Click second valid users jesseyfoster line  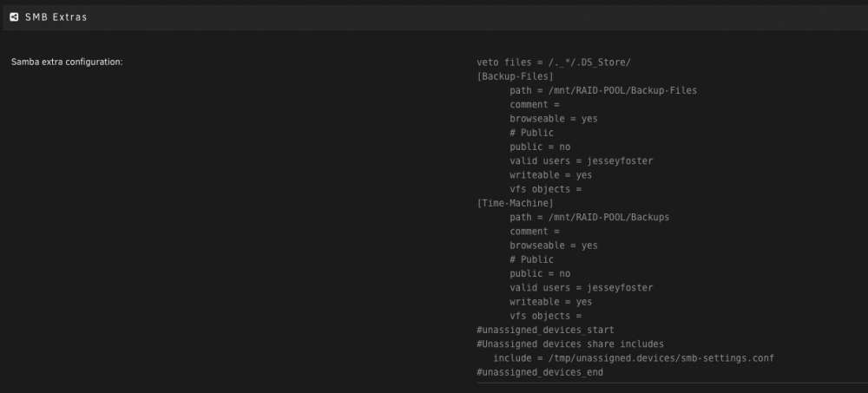click(x=582, y=288)
